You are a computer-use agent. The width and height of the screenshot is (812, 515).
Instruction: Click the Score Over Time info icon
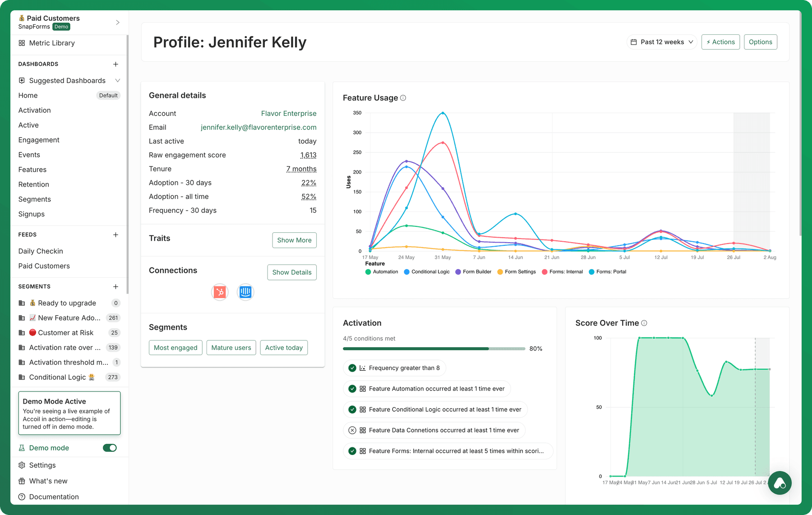pyautogui.click(x=644, y=323)
